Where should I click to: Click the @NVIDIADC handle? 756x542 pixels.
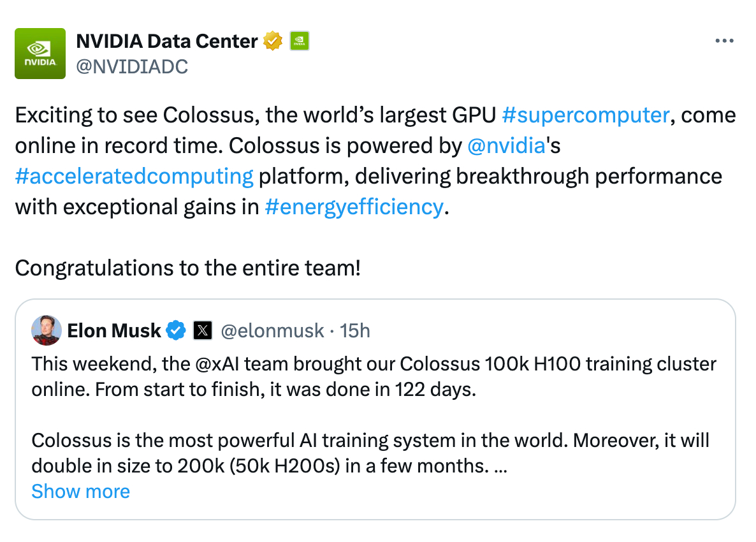132,66
